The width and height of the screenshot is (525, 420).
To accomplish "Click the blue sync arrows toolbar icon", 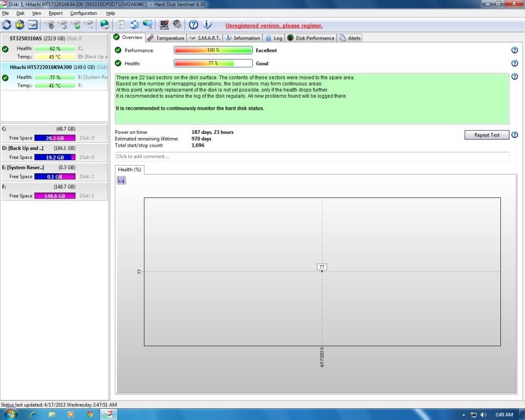I will (134, 25).
